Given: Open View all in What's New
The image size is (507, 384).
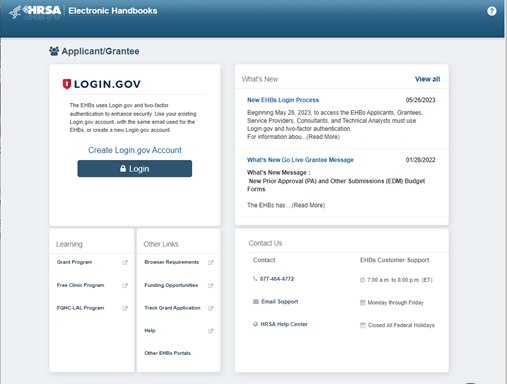Looking at the screenshot, I should 427,79.
